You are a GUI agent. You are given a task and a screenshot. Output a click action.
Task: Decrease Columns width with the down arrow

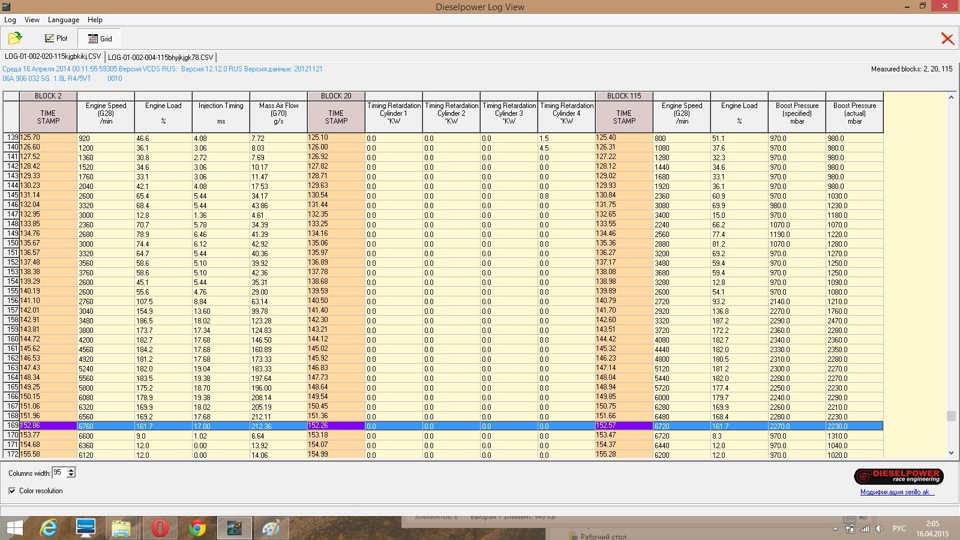(71, 475)
